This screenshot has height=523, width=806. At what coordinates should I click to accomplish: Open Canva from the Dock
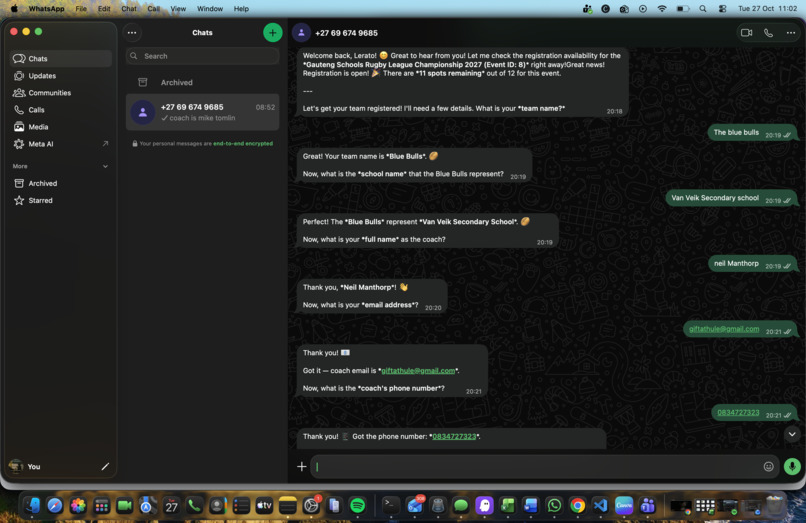point(624,506)
